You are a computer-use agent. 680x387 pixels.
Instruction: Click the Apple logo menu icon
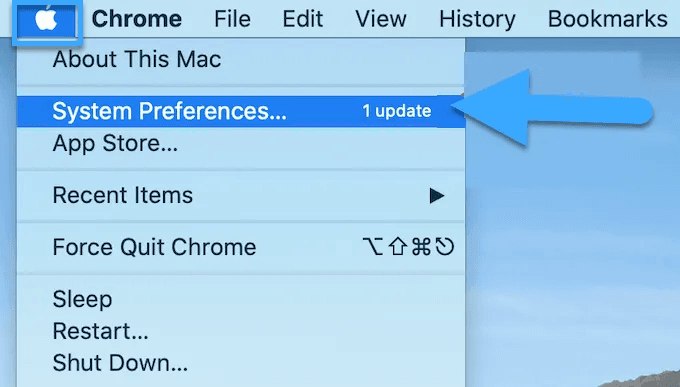46,19
